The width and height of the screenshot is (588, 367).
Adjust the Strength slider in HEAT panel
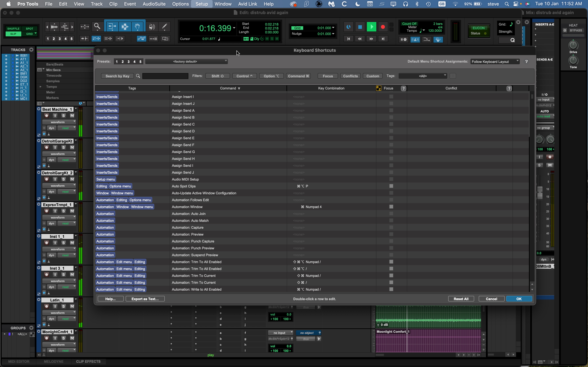[x=574, y=35]
